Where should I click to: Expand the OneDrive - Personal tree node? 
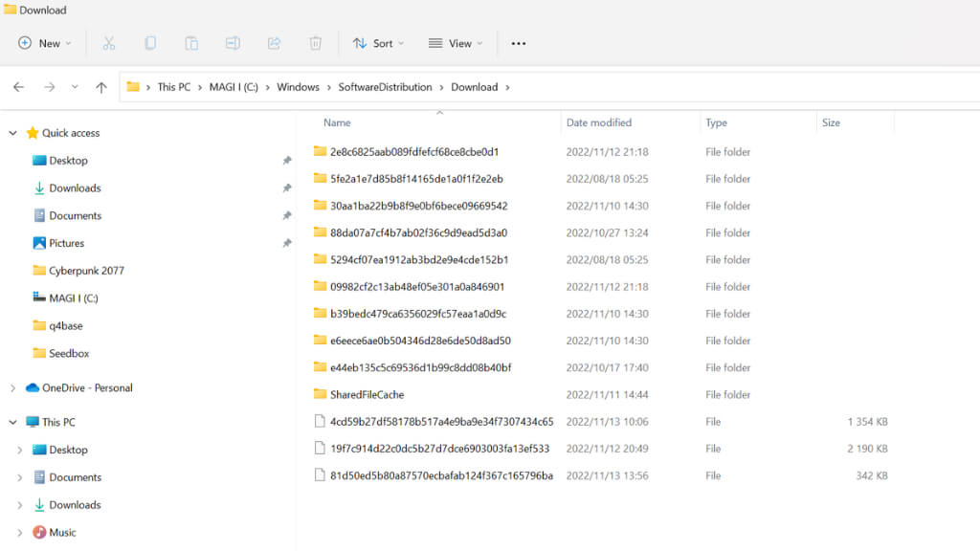(12, 388)
